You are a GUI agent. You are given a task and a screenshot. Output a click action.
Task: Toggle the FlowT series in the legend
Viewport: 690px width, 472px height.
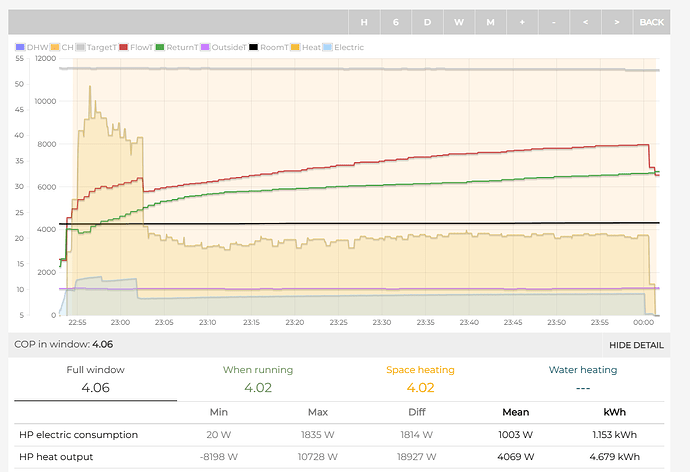click(139, 47)
